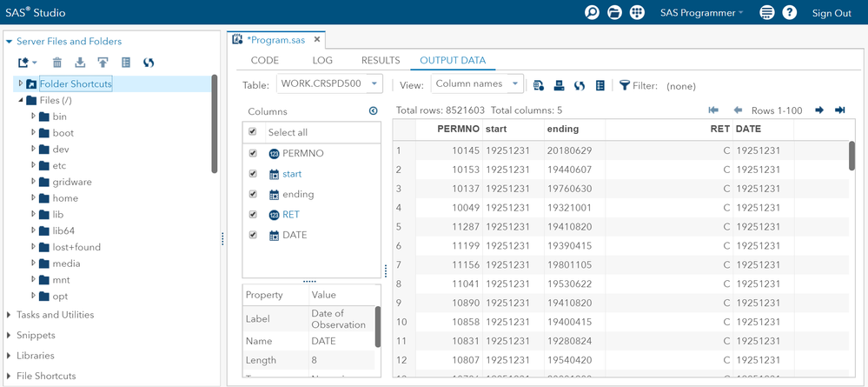Select the start column name in list
The image size is (868, 387).
tap(292, 174)
